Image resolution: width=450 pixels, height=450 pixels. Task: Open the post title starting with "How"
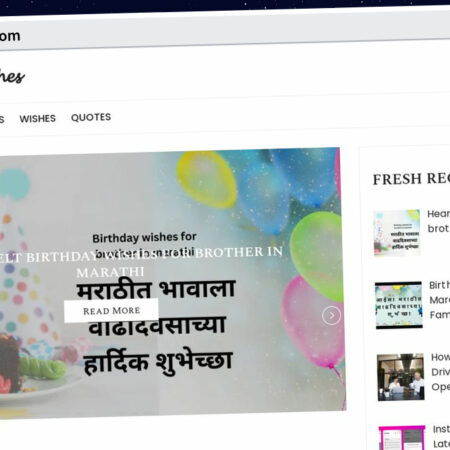(x=441, y=372)
